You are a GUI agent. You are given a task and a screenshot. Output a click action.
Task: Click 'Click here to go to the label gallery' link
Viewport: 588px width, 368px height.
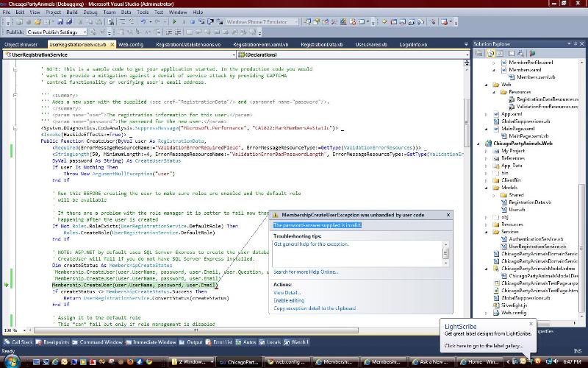pos(484,346)
